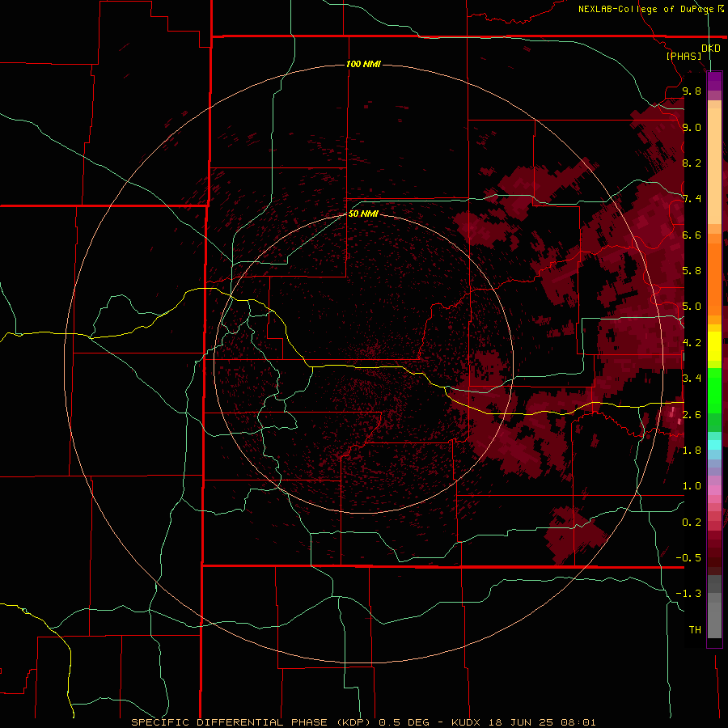Image resolution: width=728 pixels, height=728 pixels.
Task: Click the 50 NMI range ring label
Action: coord(363,214)
